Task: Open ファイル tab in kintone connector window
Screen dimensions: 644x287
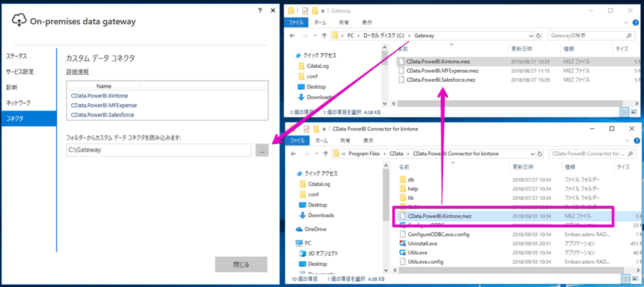Action: [x=296, y=140]
